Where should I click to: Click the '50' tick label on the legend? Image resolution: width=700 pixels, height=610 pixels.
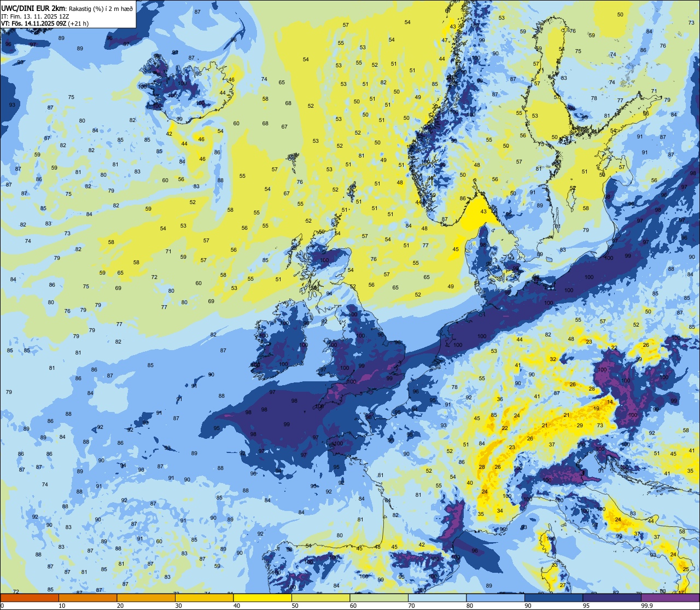point(295,606)
